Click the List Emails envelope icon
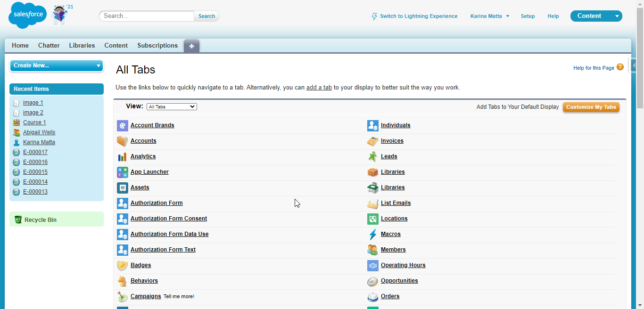The image size is (644, 309). (372, 203)
